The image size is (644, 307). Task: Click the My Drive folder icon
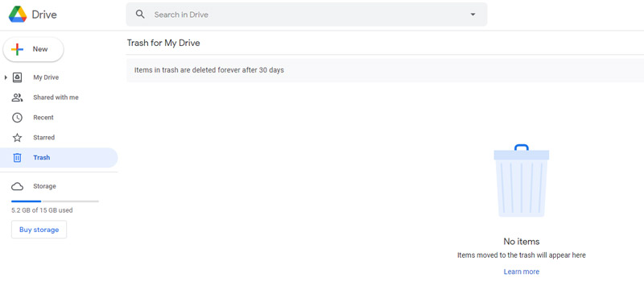click(17, 77)
